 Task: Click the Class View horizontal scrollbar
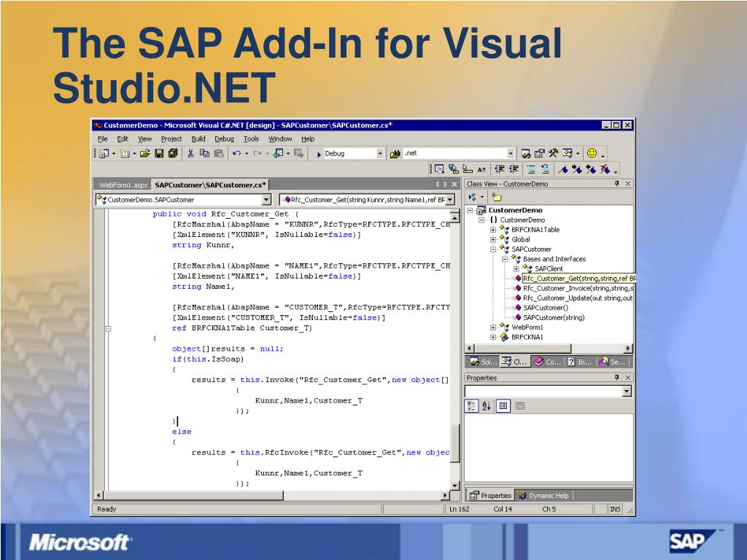549,348
